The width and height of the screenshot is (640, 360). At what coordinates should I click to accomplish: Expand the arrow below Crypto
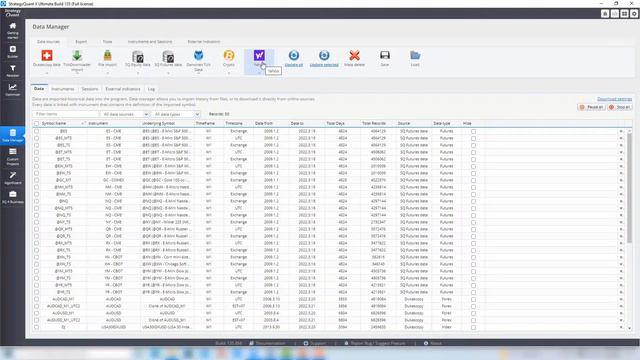(x=229, y=73)
